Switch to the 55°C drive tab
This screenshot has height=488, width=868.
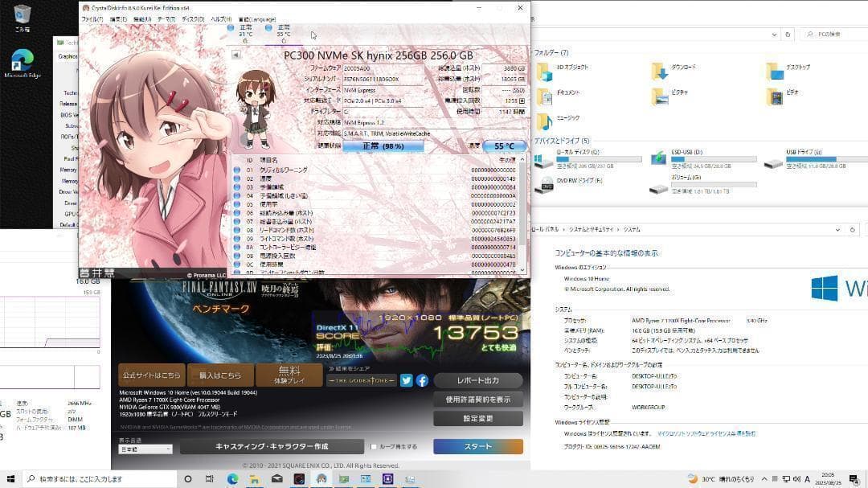[x=284, y=31]
